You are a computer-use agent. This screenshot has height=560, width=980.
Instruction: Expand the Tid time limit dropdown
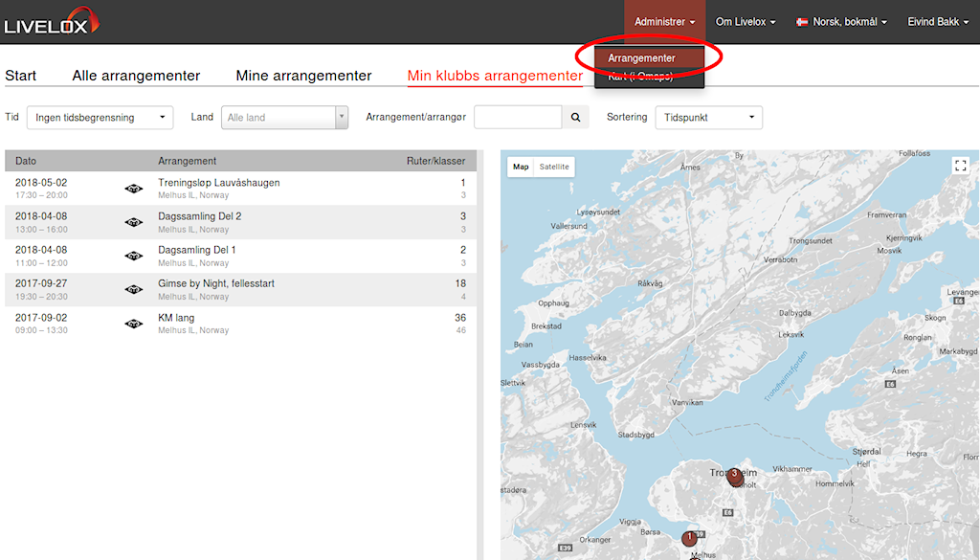point(100,118)
